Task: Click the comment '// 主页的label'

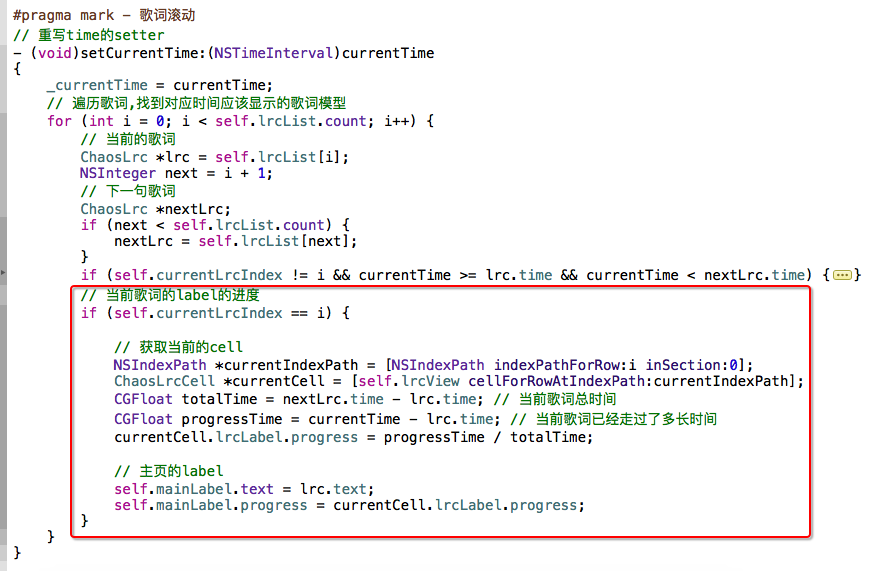Action: point(168,471)
